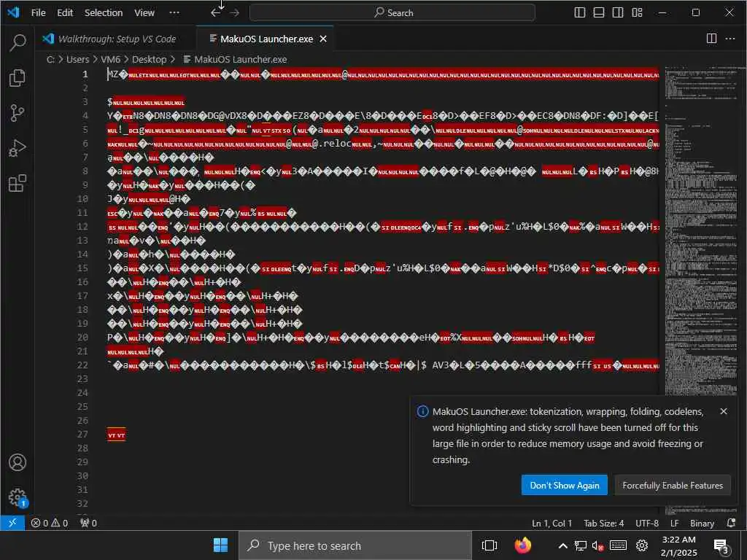The image size is (747, 560).
Task: Click the ports forwarded status item
Action: (x=88, y=523)
